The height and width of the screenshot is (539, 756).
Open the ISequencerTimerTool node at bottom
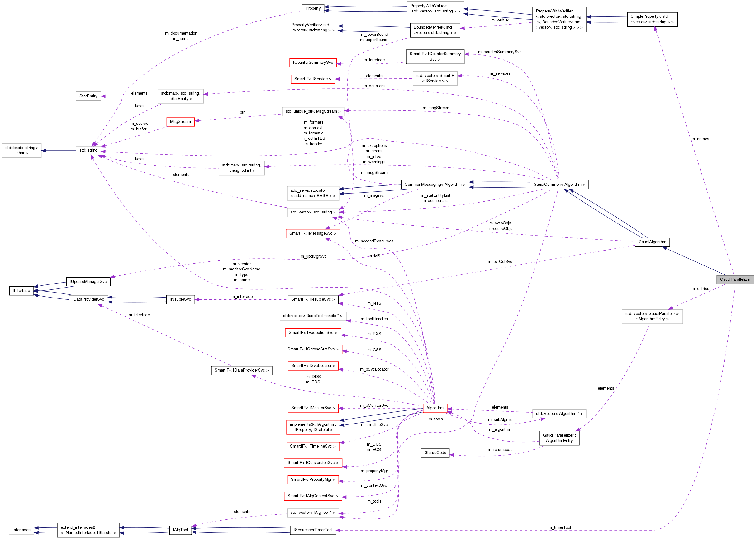coord(312,530)
